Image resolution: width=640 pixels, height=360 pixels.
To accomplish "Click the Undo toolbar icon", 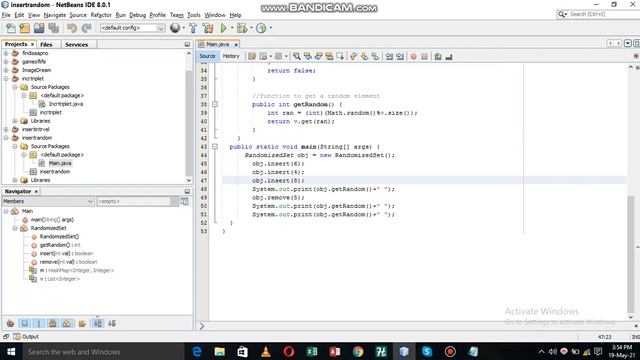I will pos(72,28).
